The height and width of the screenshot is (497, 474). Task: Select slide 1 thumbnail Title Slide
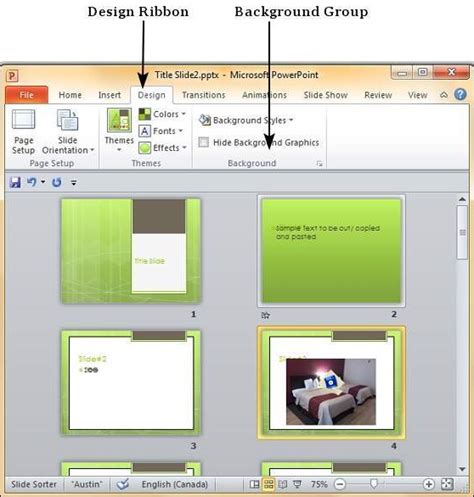[131, 251]
